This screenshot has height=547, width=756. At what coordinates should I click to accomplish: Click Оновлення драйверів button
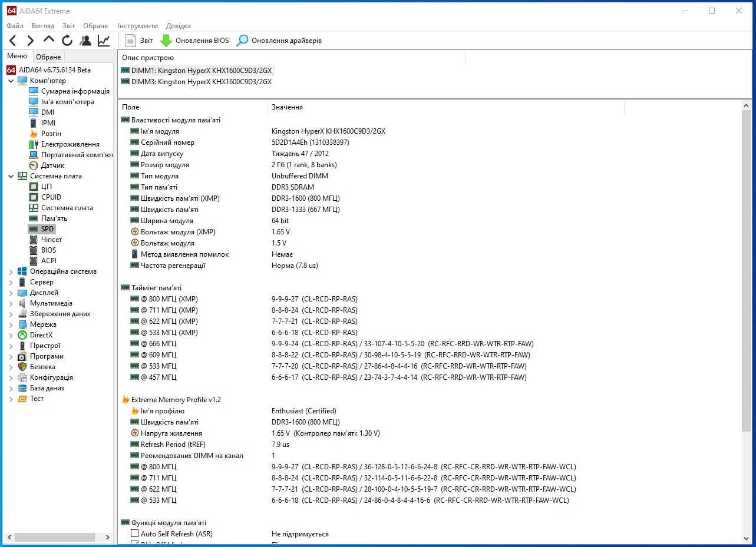[x=279, y=41]
